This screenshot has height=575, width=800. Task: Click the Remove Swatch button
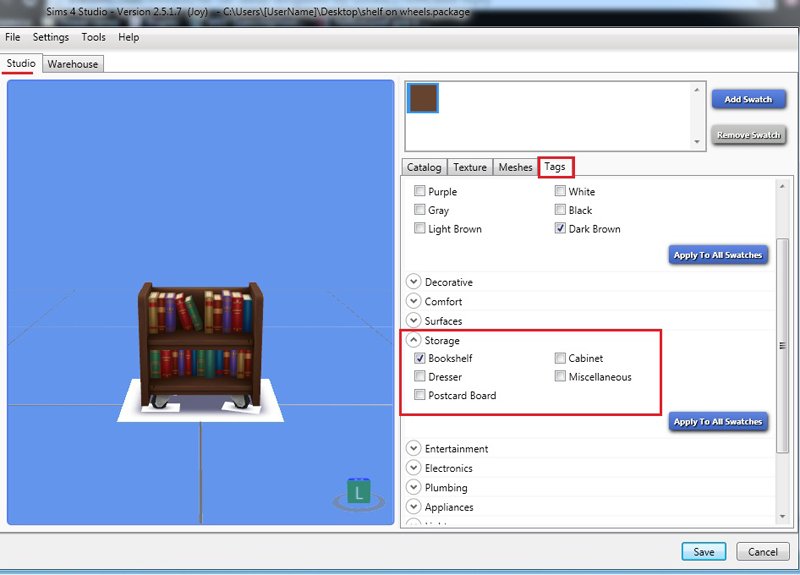(748, 135)
